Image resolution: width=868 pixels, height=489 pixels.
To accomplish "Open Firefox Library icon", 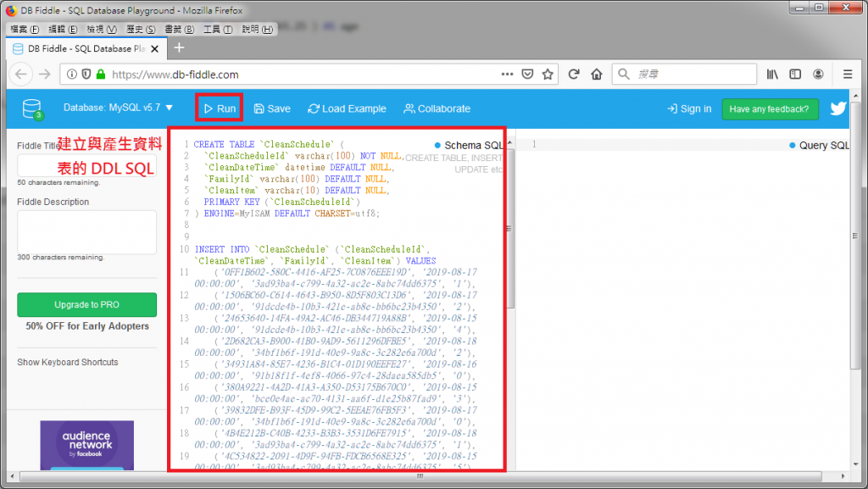I will [x=772, y=74].
